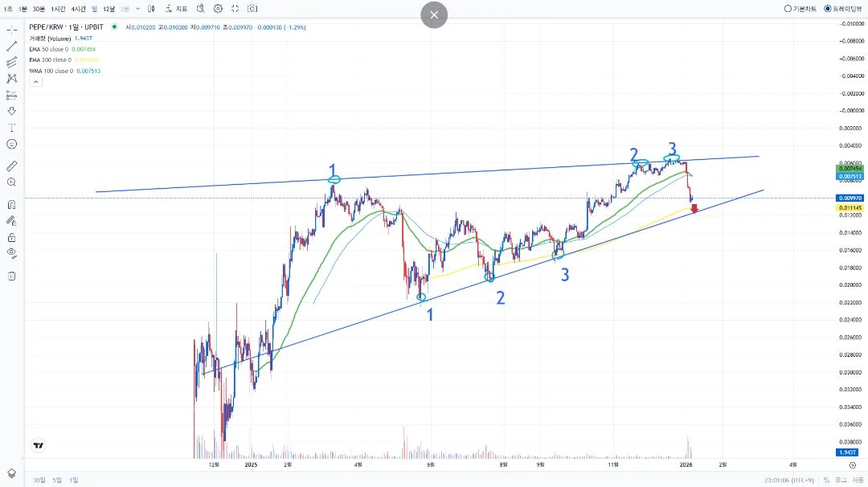Click the TradingView logo button
Screen dimensions: 868x487
point(39,445)
